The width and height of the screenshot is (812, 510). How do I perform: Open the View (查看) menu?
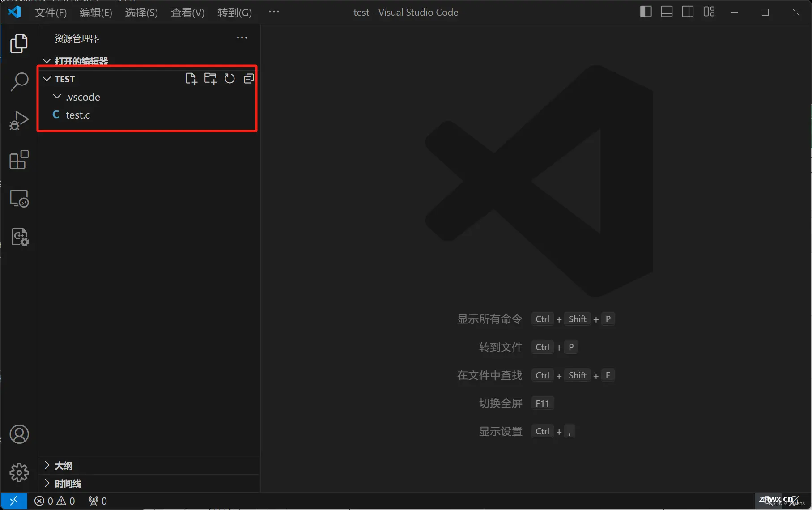[x=187, y=13]
